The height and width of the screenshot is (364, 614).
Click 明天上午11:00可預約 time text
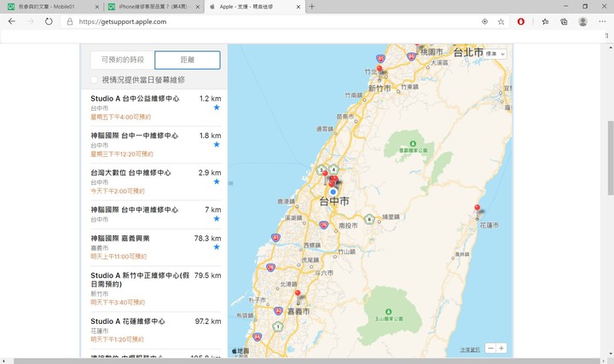pos(119,257)
